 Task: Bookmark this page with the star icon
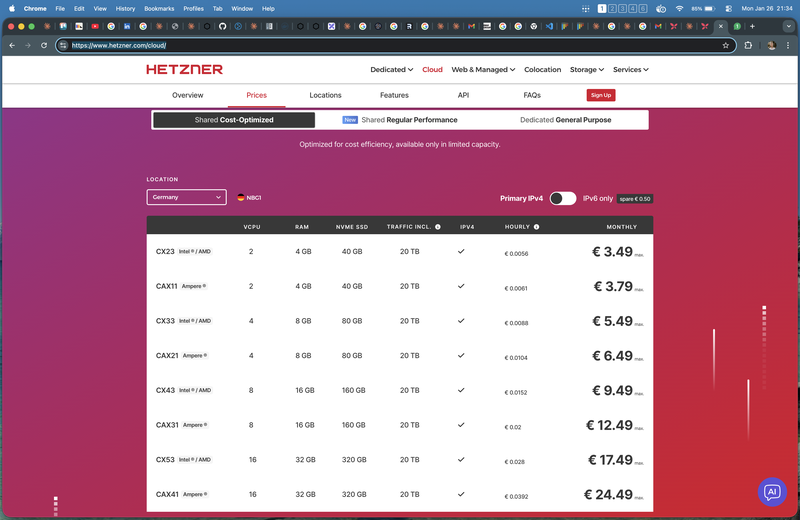726,45
